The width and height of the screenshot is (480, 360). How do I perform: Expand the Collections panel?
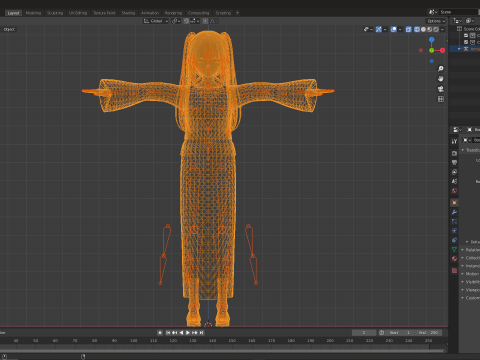(463, 258)
